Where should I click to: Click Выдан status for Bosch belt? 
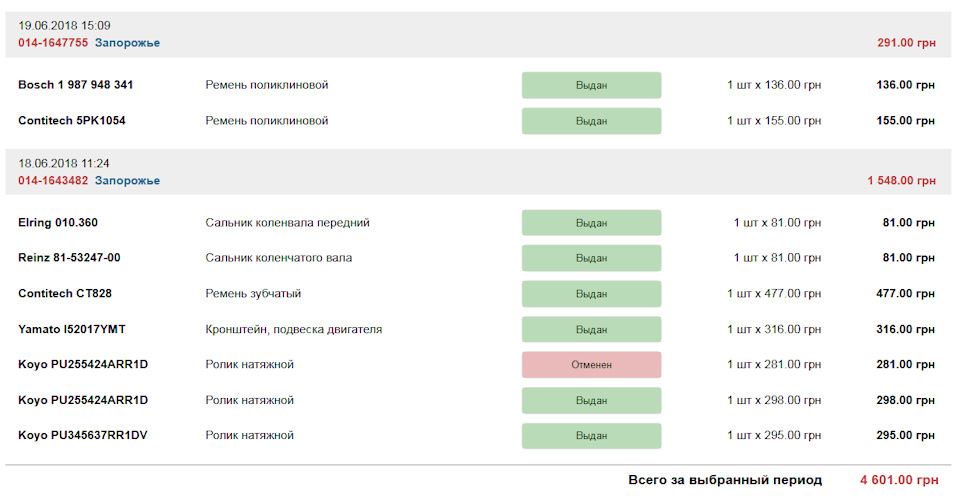point(591,85)
